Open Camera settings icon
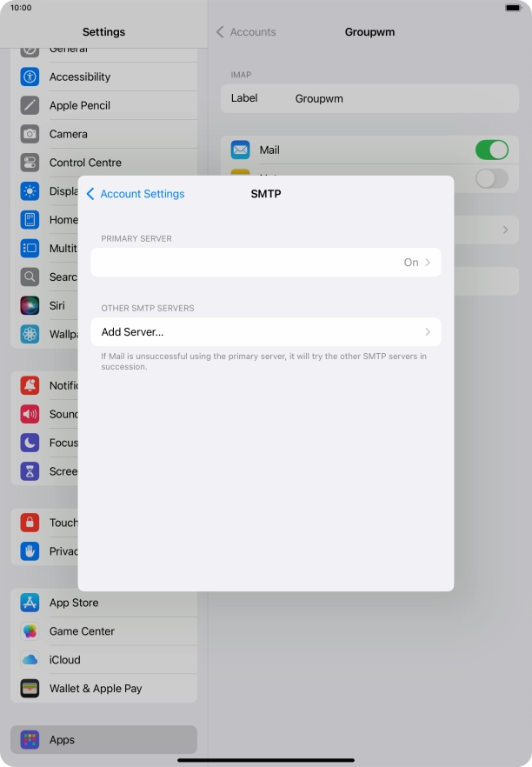 (30, 134)
